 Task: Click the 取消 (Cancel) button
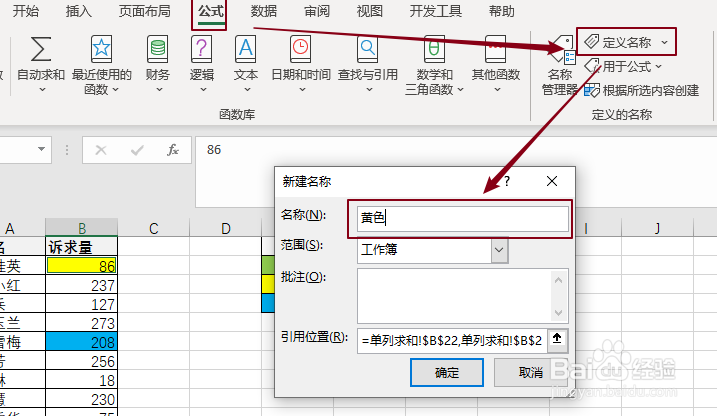tap(531, 373)
